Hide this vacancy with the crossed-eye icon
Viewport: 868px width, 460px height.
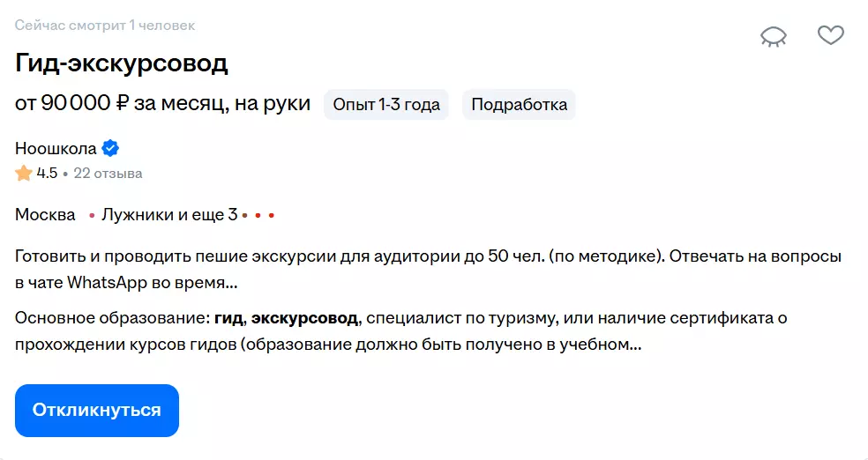pos(774,35)
